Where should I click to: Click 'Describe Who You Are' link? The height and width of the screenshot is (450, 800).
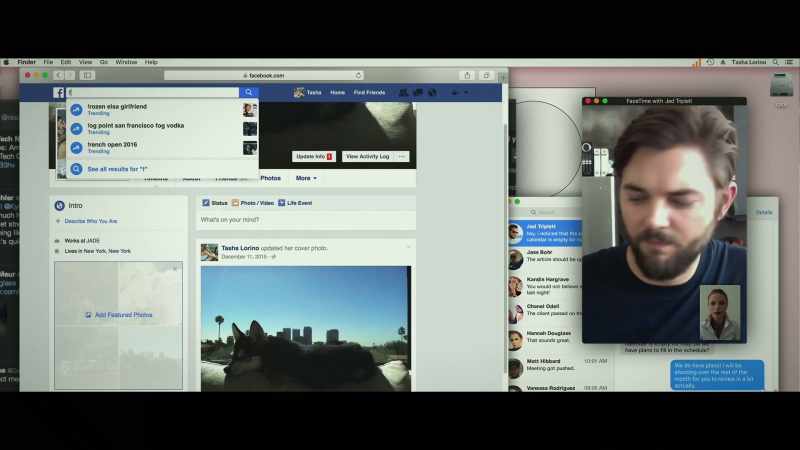(91, 221)
